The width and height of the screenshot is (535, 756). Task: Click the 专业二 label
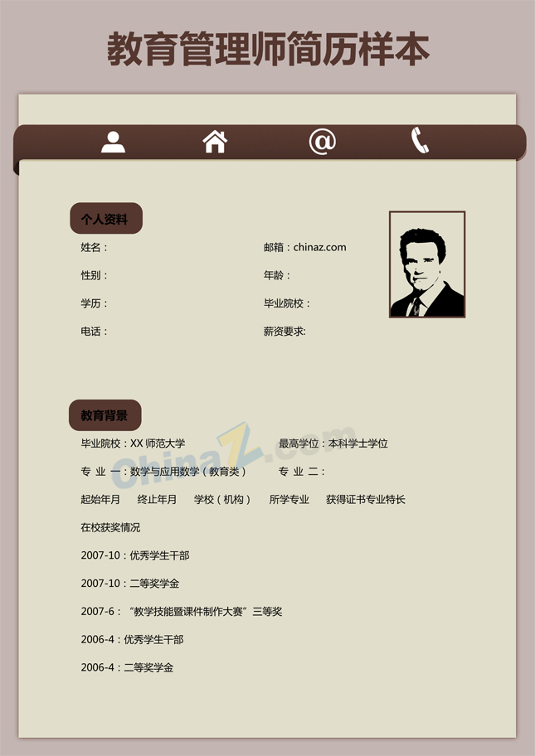tap(302, 472)
